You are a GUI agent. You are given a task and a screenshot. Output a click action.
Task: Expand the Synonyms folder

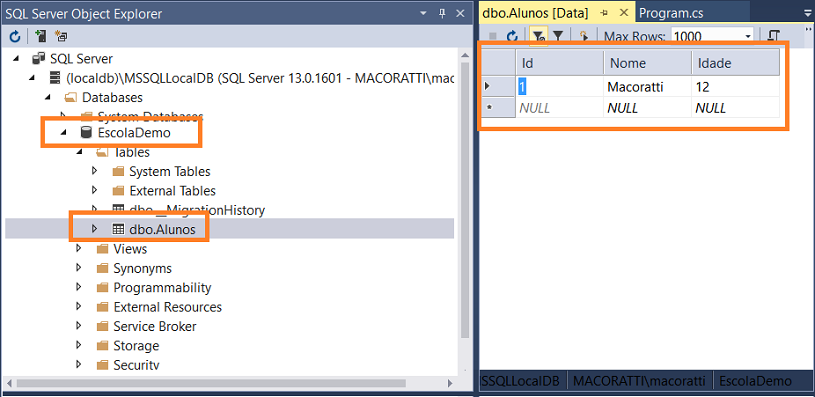(79, 268)
